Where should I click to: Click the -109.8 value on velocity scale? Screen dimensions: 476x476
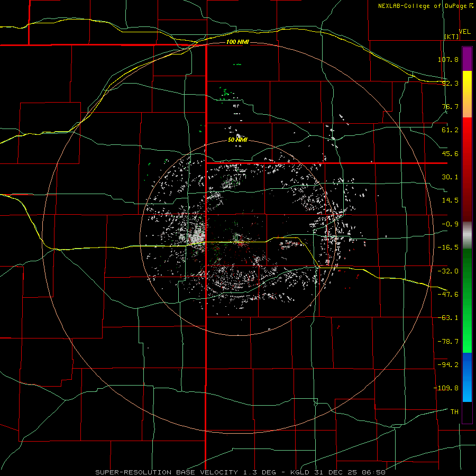point(446,388)
